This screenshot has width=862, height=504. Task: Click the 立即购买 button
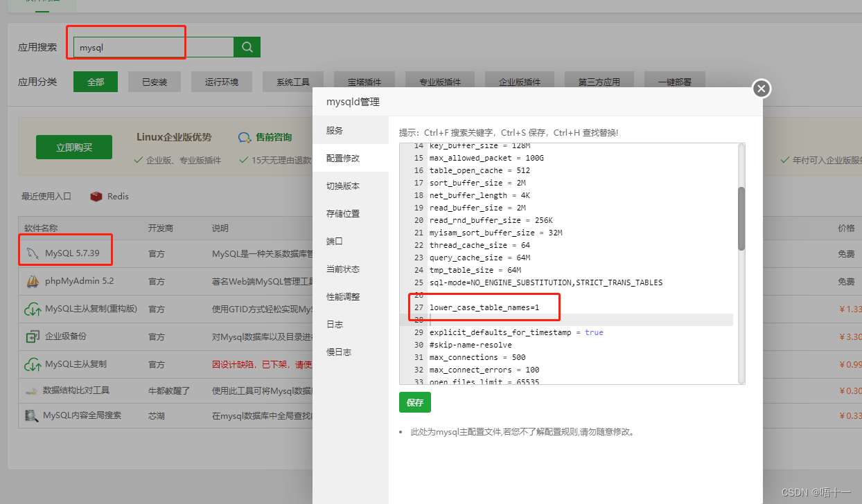click(x=74, y=147)
